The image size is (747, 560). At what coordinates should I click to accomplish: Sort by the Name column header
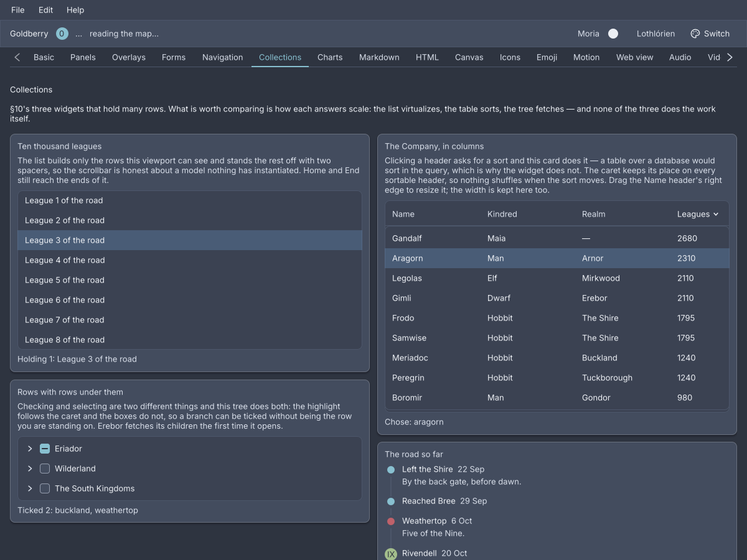pyautogui.click(x=433, y=214)
